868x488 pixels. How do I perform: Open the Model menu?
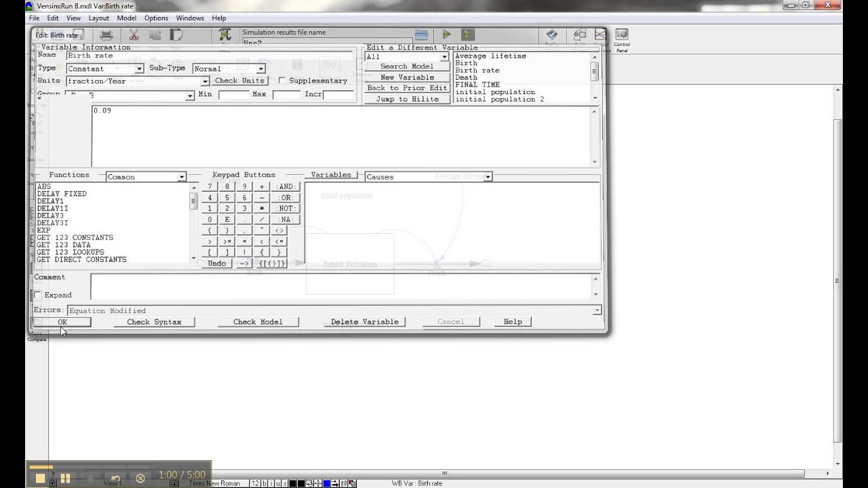click(127, 18)
